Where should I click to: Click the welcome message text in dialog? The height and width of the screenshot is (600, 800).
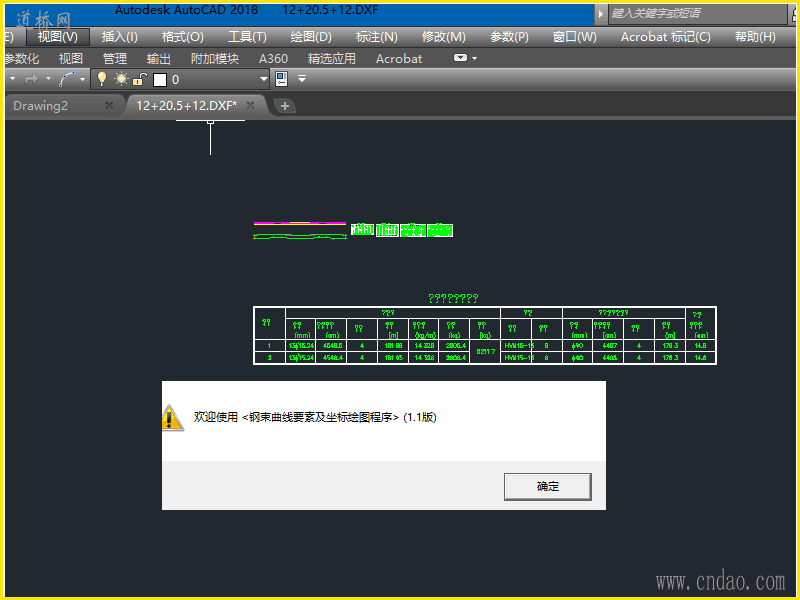pos(315,417)
